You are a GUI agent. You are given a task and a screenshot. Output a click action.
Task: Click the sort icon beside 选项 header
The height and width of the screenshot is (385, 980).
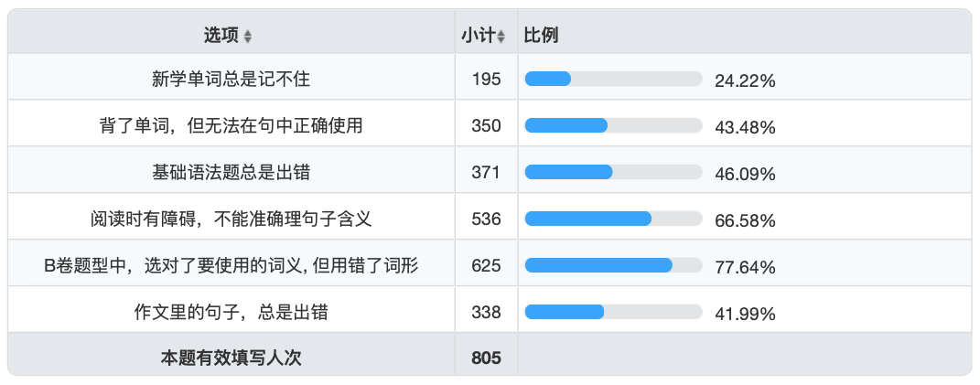tap(248, 37)
